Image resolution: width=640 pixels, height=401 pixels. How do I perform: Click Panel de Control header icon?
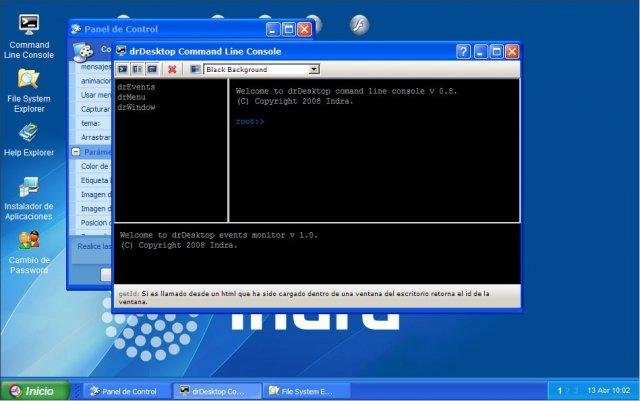pyautogui.click(x=83, y=51)
